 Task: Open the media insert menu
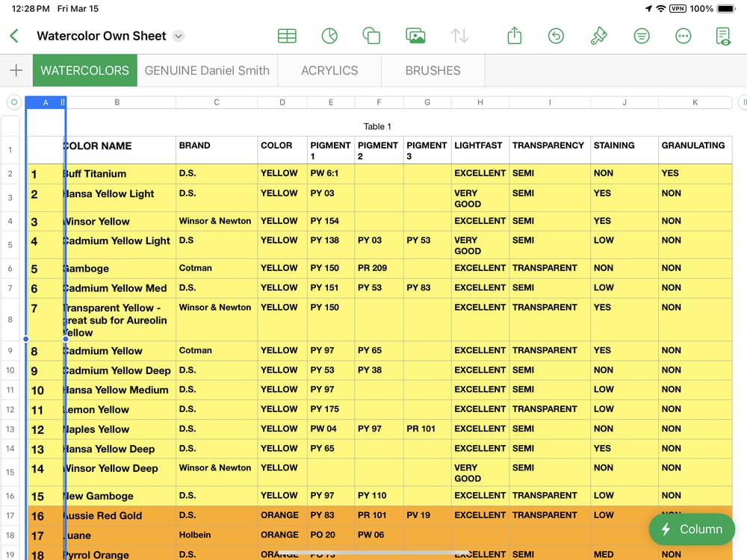tap(415, 36)
